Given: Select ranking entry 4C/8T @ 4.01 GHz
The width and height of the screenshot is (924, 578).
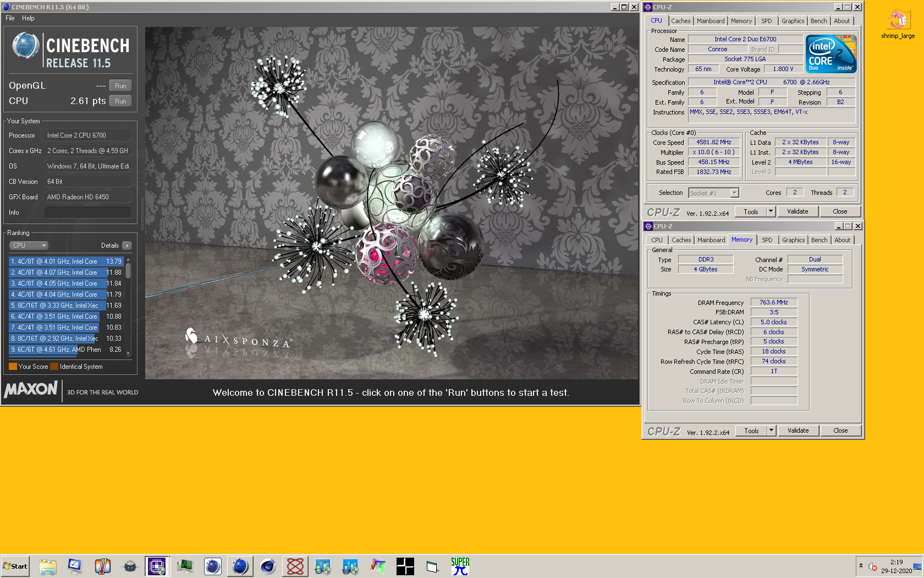Looking at the screenshot, I should coord(66,261).
